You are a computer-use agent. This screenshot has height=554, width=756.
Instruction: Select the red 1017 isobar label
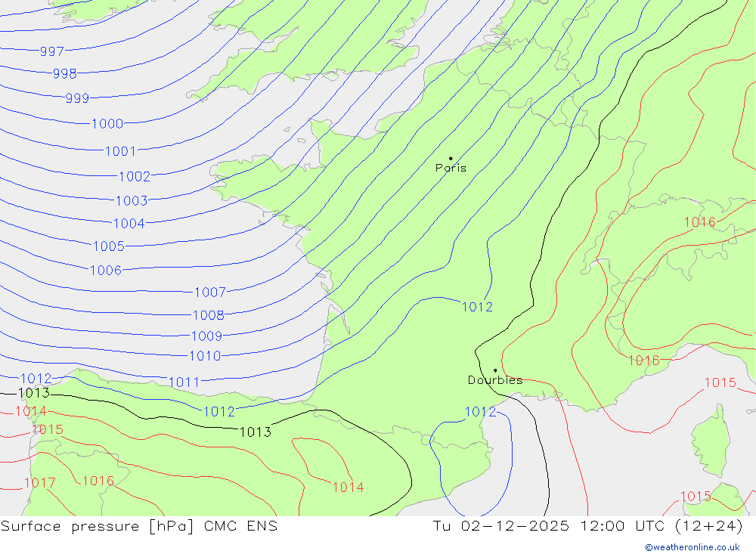tap(40, 482)
